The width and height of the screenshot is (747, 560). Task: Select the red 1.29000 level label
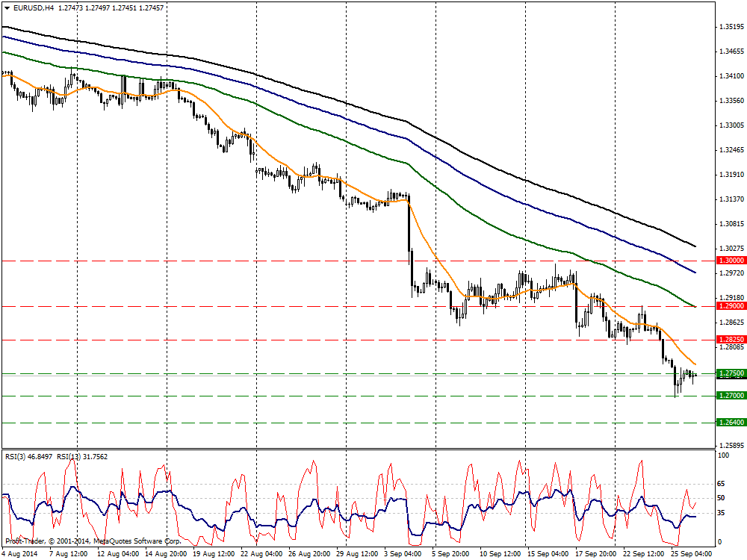point(729,306)
